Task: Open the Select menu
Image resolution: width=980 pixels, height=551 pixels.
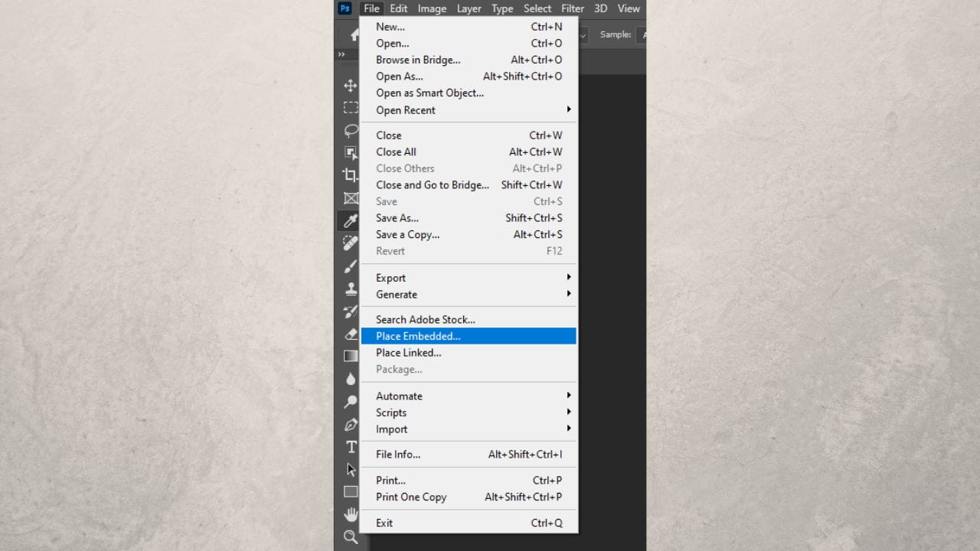Action: [x=537, y=8]
